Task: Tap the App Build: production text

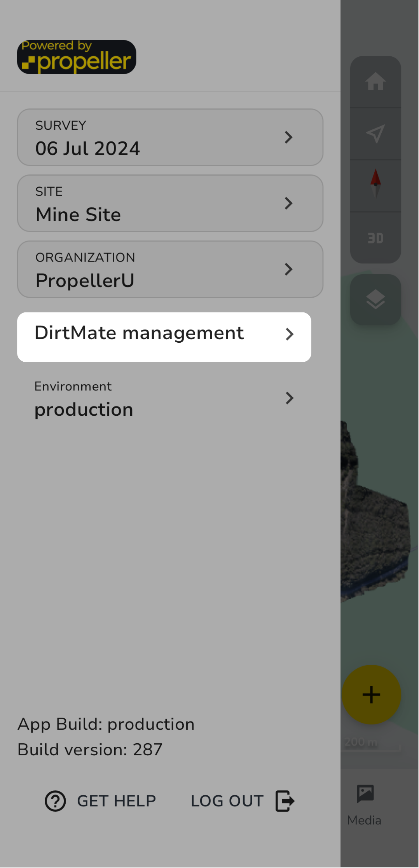Action: pyautogui.click(x=106, y=724)
